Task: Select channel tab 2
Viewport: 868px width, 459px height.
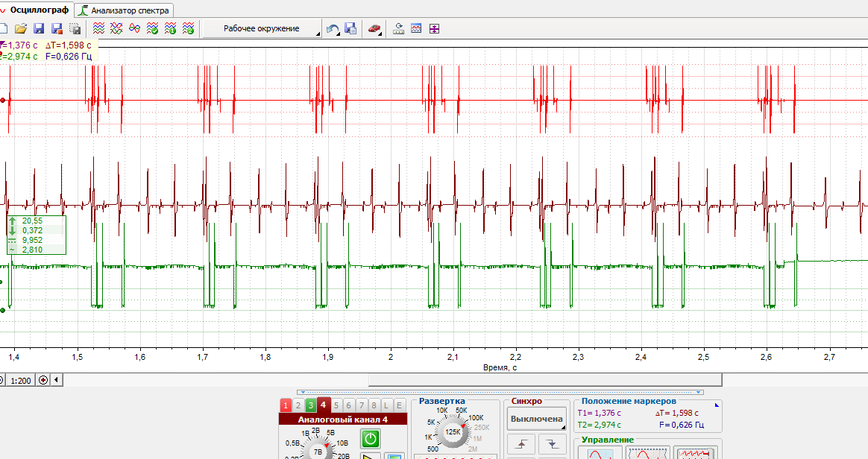Action: tap(298, 406)
